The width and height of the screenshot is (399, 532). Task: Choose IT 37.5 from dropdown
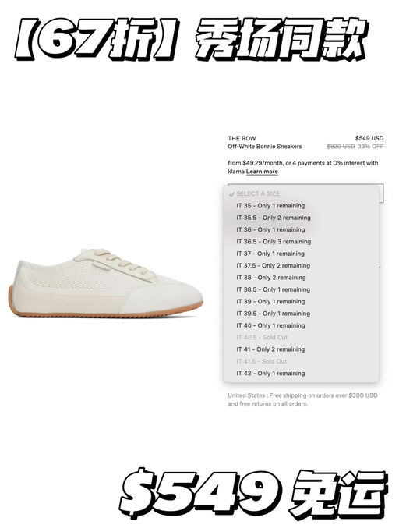(x=302, y=266)
